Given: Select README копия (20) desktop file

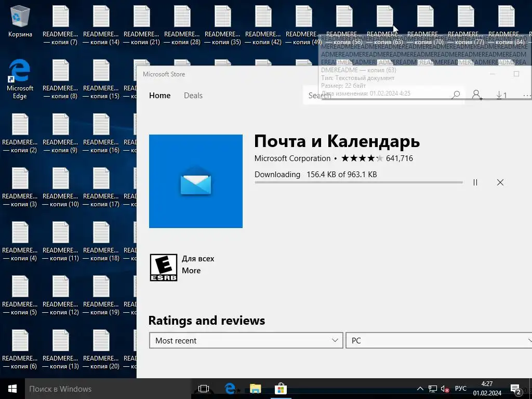Looking at the screenshot, I should pos(101,349).
